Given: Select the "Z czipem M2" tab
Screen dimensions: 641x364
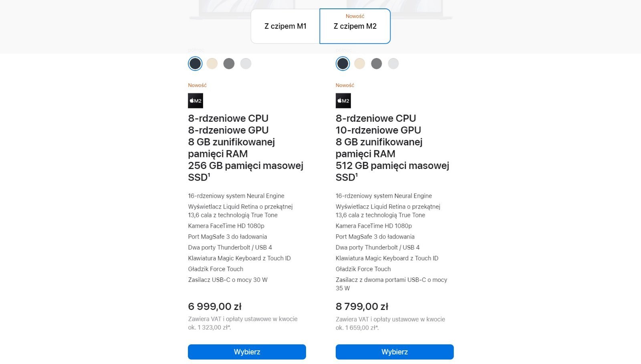Looking at the screenshot, I should pyautogui.click(x=355, y=26).
